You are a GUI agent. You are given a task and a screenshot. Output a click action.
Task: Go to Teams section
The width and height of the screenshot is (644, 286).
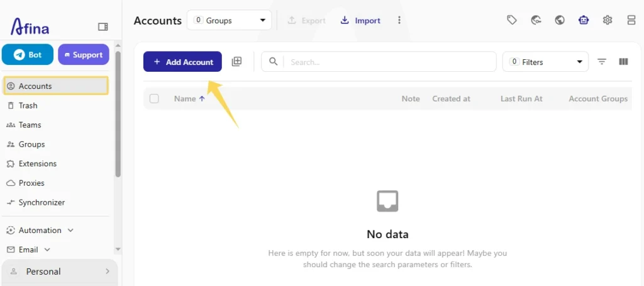tap(30, 125)
